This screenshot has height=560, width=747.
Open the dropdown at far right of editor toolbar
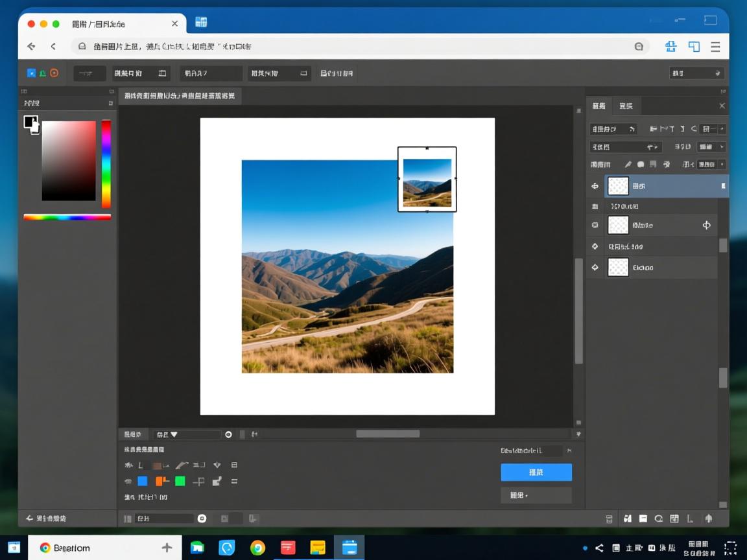[x=696, y=73]
